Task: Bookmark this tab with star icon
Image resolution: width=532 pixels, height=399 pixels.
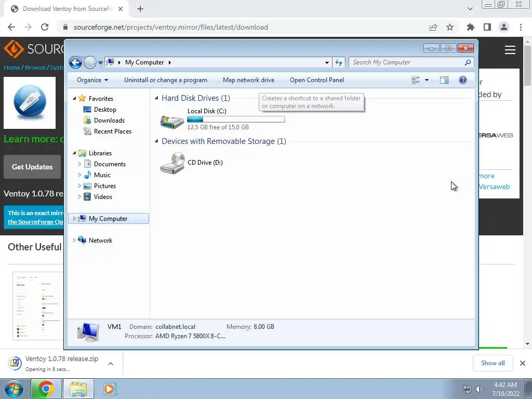Action: coord(450,27)
